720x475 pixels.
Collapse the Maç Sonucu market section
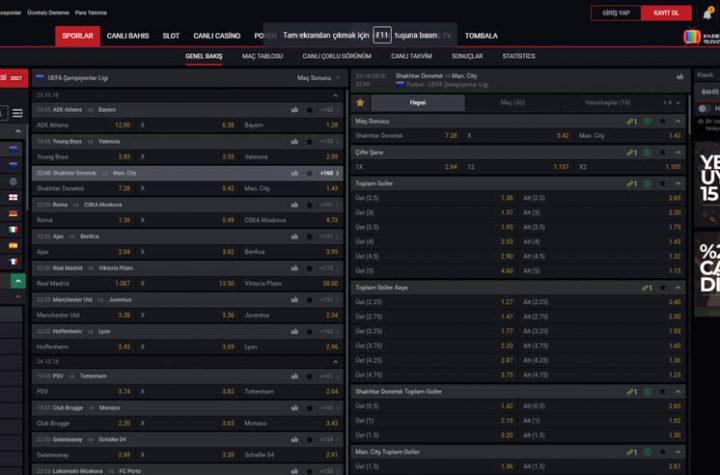[x=678, y=122]
